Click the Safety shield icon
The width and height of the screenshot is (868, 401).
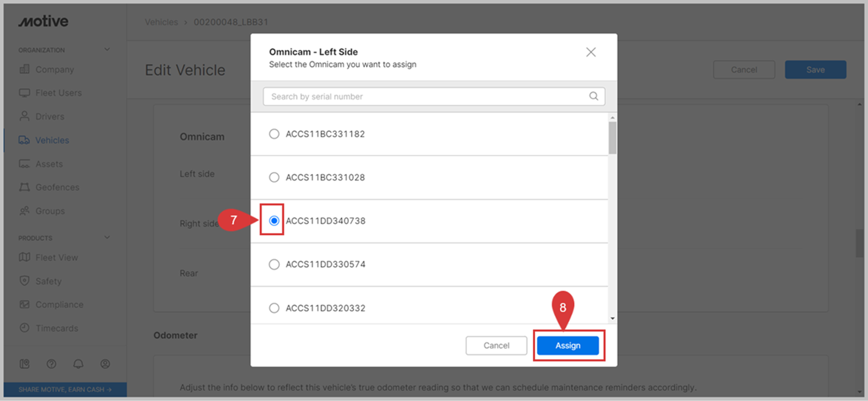[24, 281]
